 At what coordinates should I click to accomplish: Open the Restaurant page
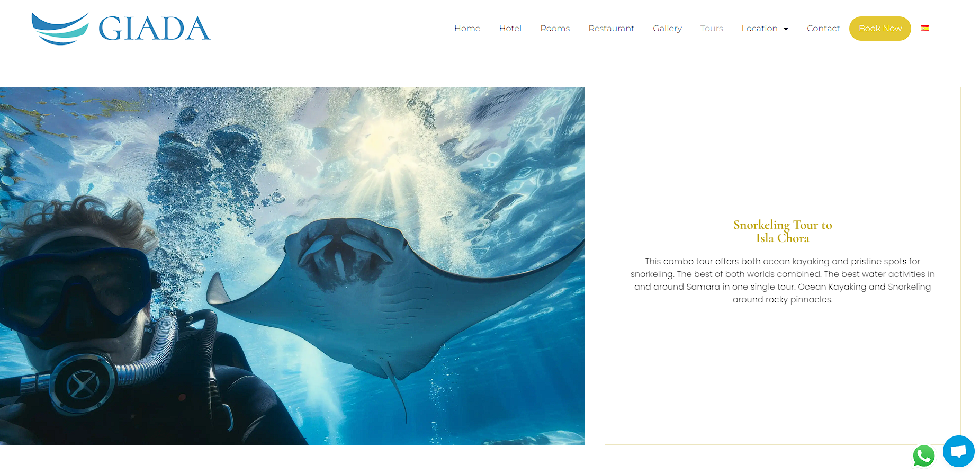[611, 29]
